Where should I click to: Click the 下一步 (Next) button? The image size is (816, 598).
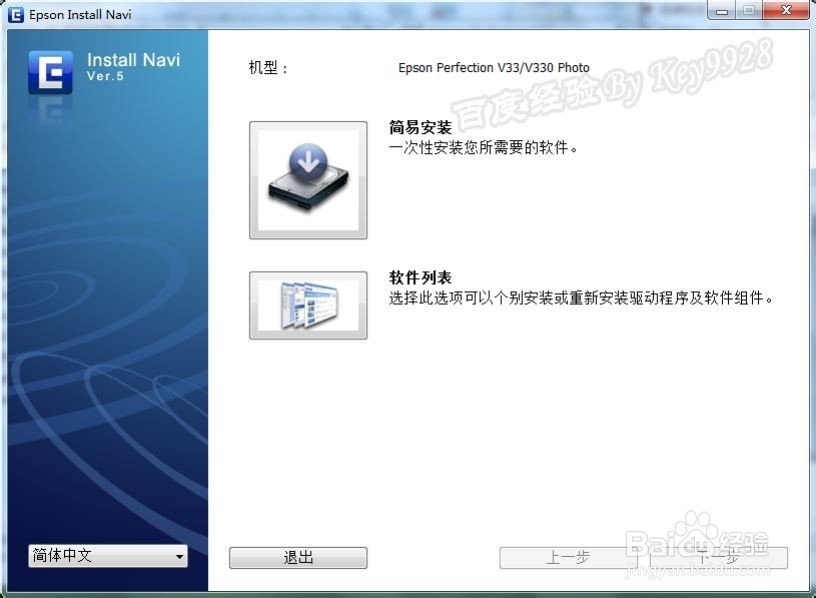click(x=718, y=558)
